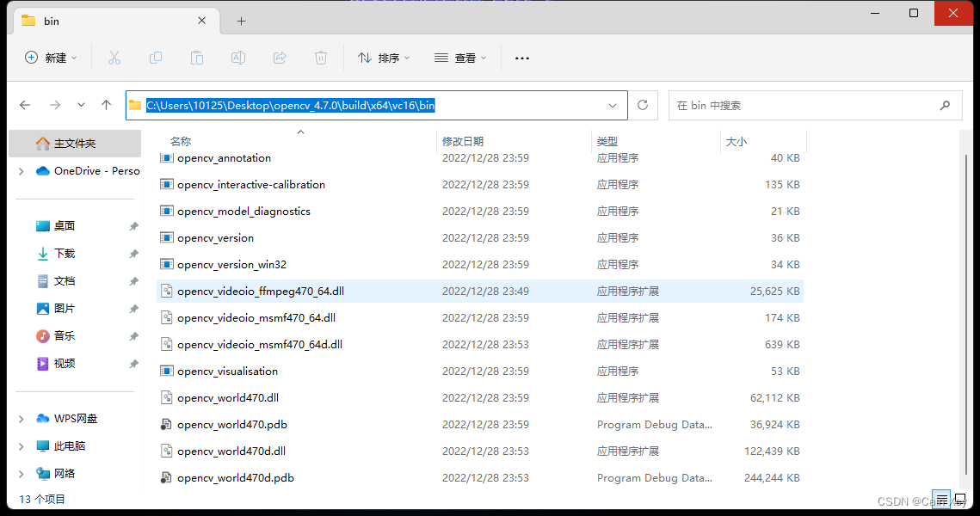Open the 更多选项 ellipsis menu

521,58
